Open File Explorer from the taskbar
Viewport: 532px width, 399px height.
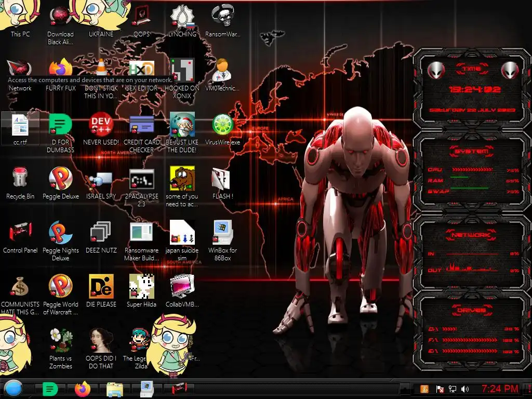click(115, 390)
